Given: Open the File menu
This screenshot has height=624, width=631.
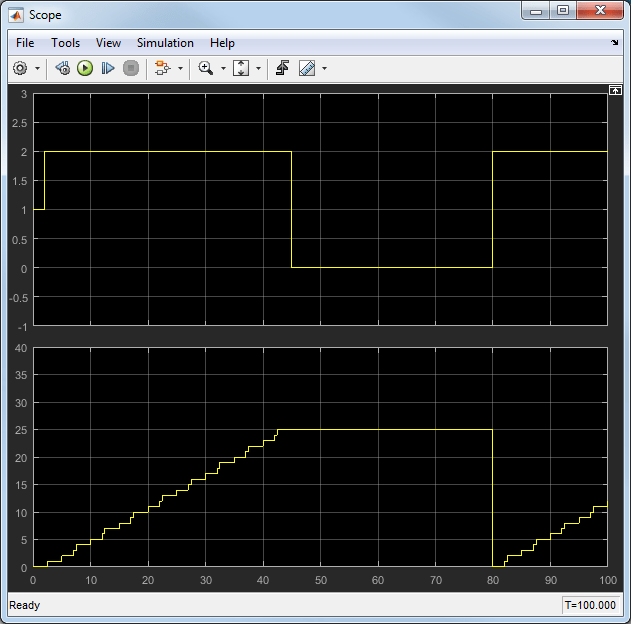Looking at the screenshot, I should click(x=25, y=43).
